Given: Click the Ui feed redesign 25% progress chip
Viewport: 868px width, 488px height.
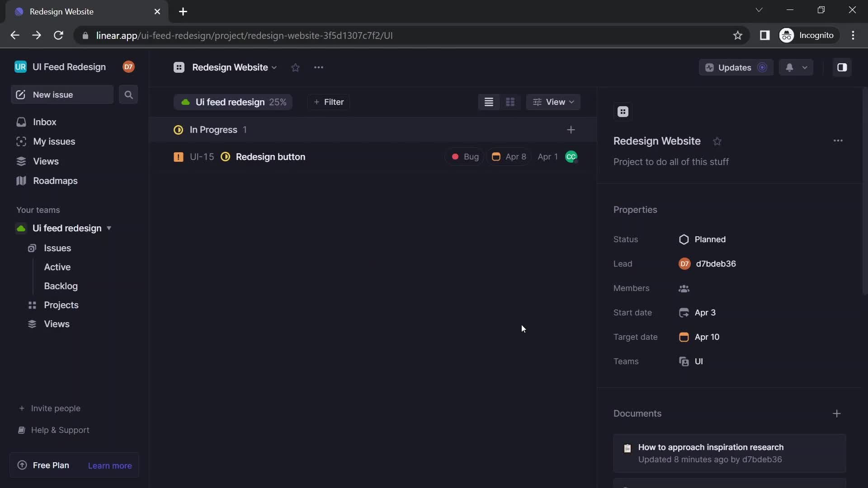Looking at the screenshot, I should (x=233, y=102).
